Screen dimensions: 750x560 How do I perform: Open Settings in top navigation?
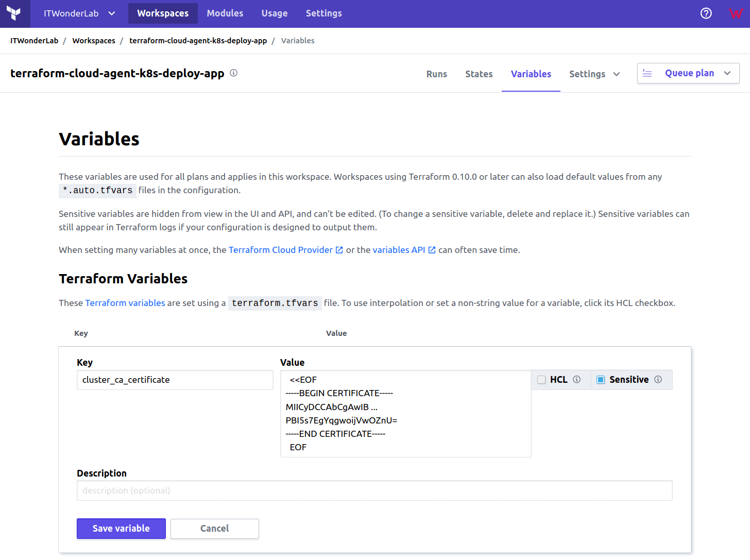click(x=324, y=13)
